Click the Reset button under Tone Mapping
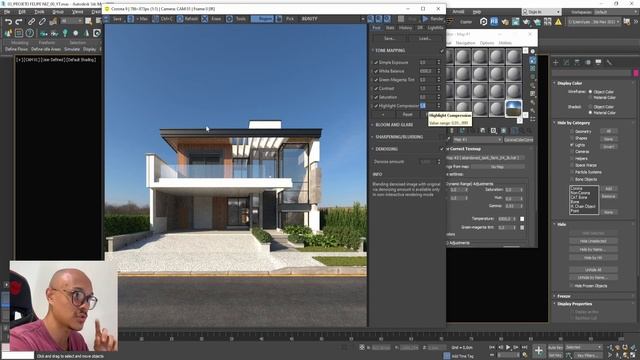Viewport: 640px width, 360px height. coord(407,115)
